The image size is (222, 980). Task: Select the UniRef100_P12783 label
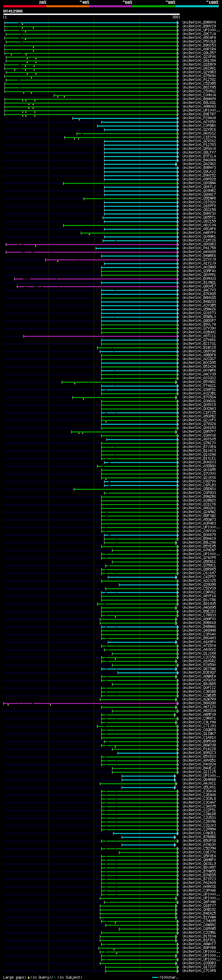click(x=199, y=145)
